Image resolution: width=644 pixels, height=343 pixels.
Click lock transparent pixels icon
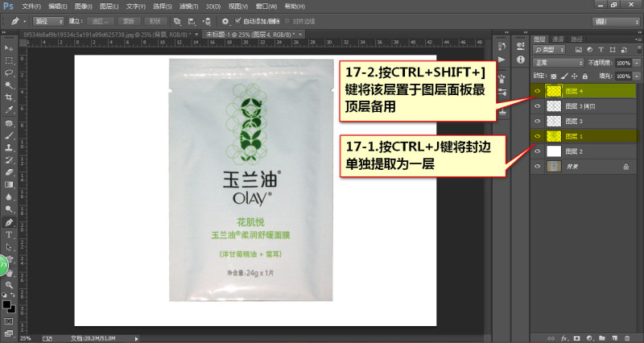coord(554,76)
